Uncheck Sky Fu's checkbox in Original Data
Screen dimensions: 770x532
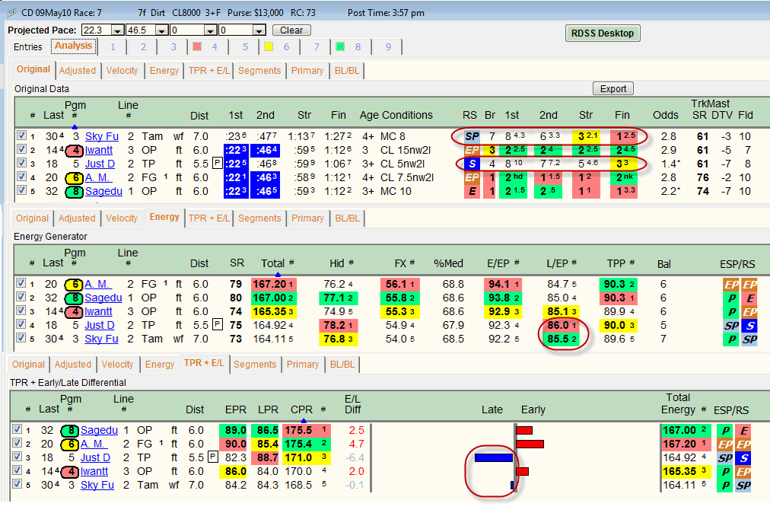pos(21,135)
